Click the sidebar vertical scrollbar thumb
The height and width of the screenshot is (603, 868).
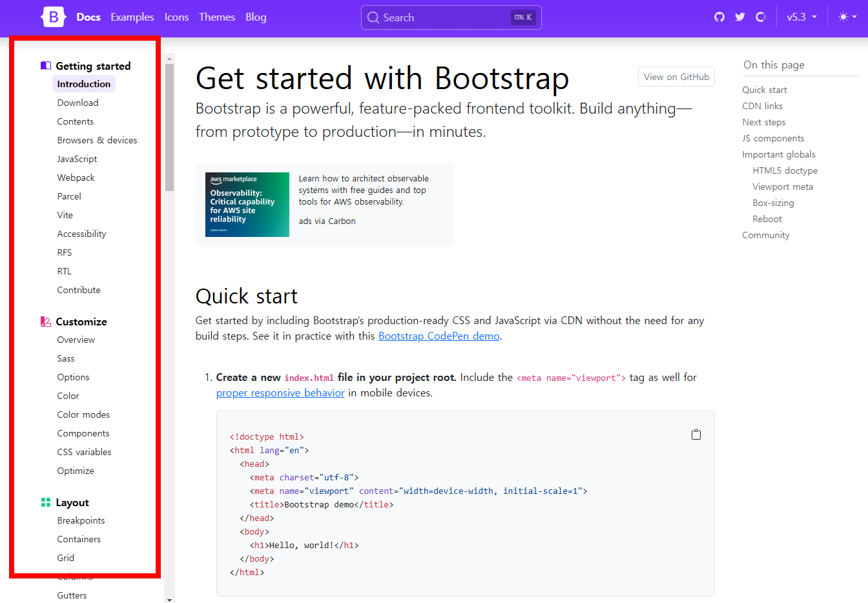click(170, 127)
